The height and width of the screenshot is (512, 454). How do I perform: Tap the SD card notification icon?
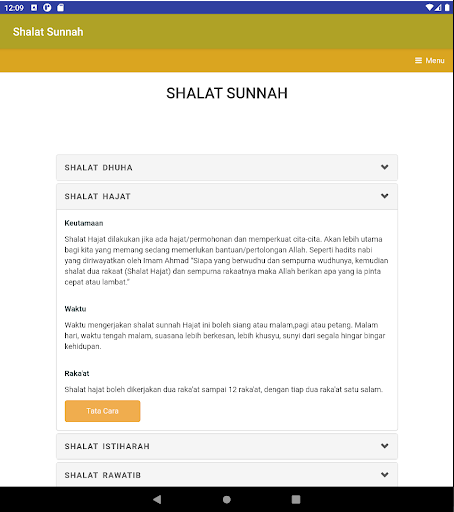click(60, 7)
